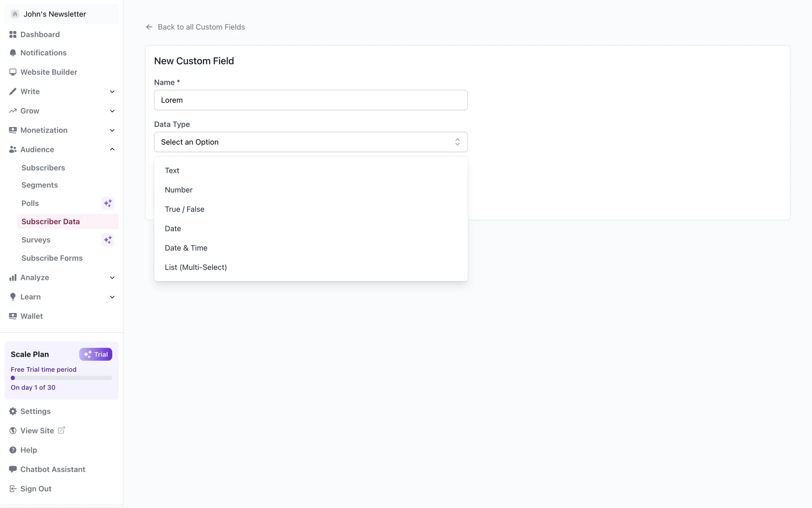Select the List (Multi-Select) option
The height and width of the screenshot is (508, 812).
click(196, 268)
